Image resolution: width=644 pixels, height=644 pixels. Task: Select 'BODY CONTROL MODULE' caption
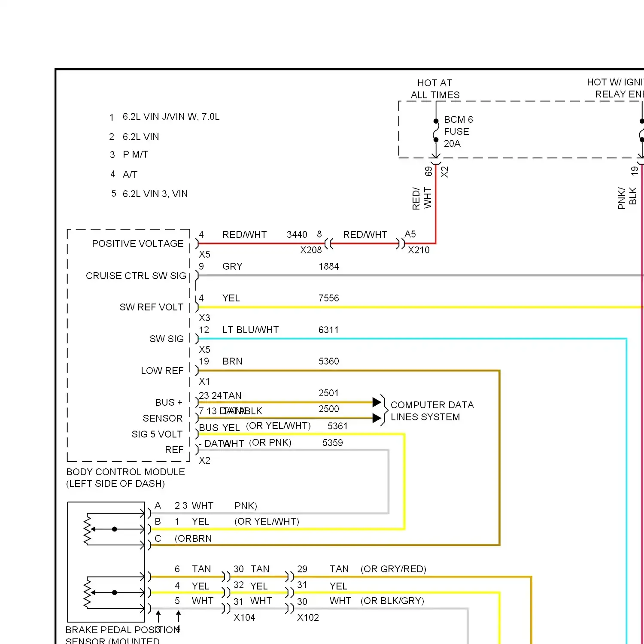126,472
